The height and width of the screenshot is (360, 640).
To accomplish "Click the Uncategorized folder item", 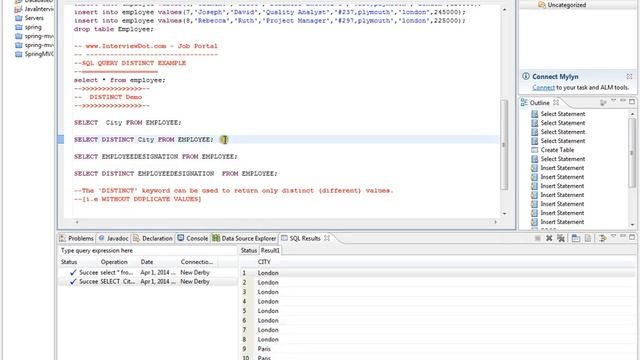I will pyautogui.click(x=562, y=5).
